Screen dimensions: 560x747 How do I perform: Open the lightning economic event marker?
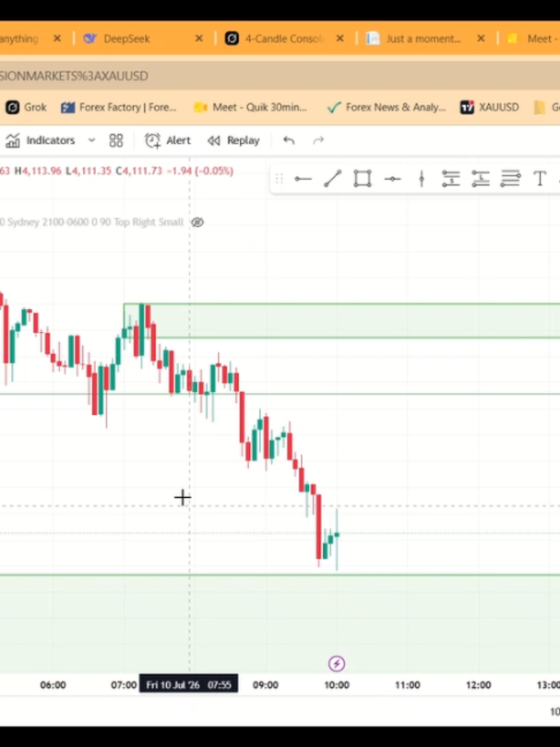click(x=337, y=663)
